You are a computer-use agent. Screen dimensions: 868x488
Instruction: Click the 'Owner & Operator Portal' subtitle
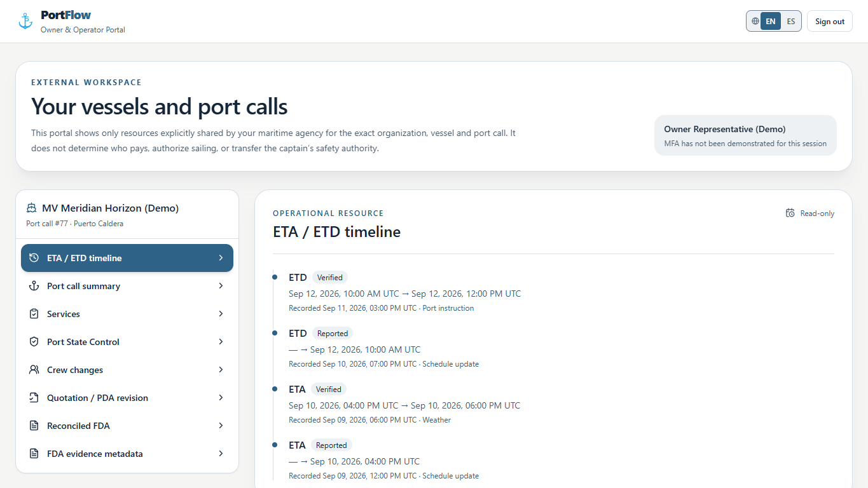(83, 30)
